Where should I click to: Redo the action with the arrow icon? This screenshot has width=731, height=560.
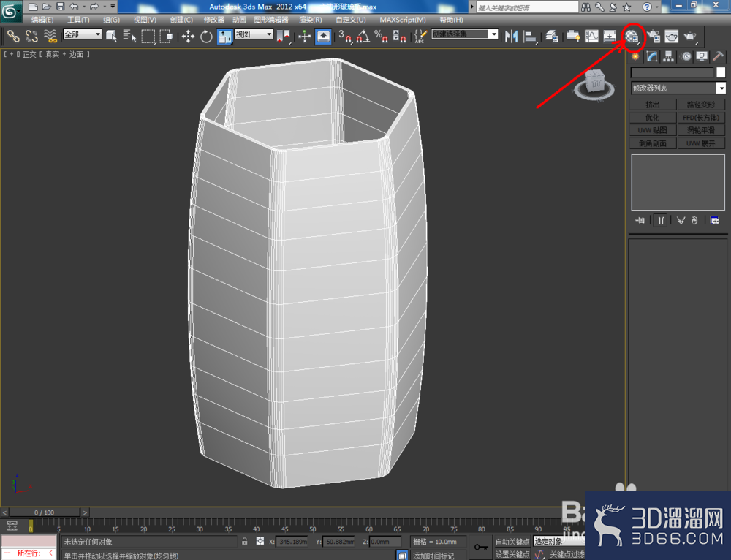point(94,7)
